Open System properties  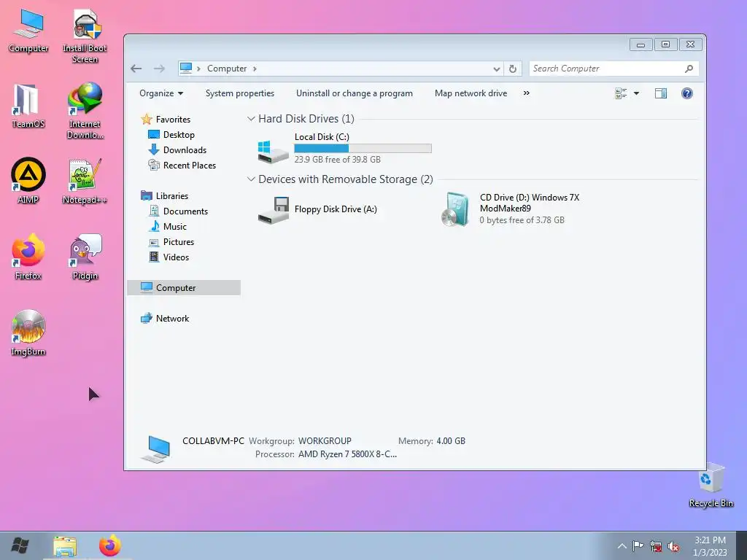(x=239, y=93)
